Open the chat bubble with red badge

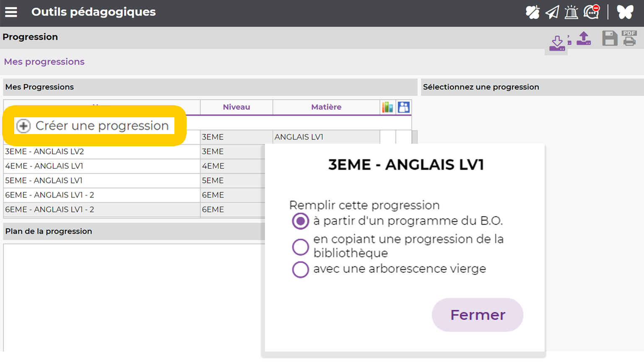(592, 12)
